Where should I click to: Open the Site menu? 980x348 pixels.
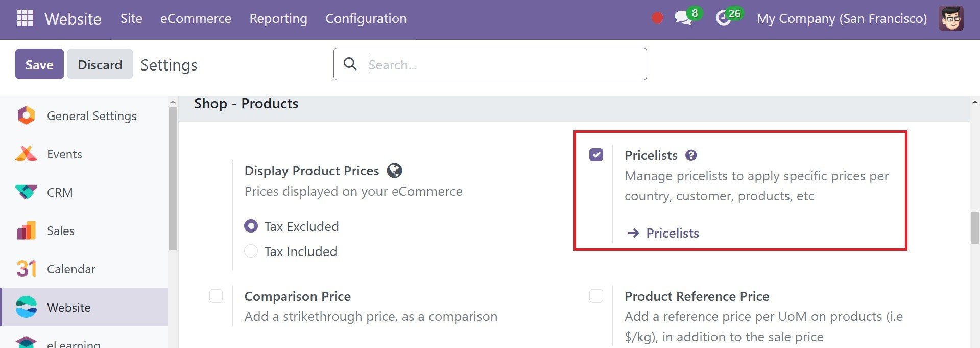click(x=131, y=19)
